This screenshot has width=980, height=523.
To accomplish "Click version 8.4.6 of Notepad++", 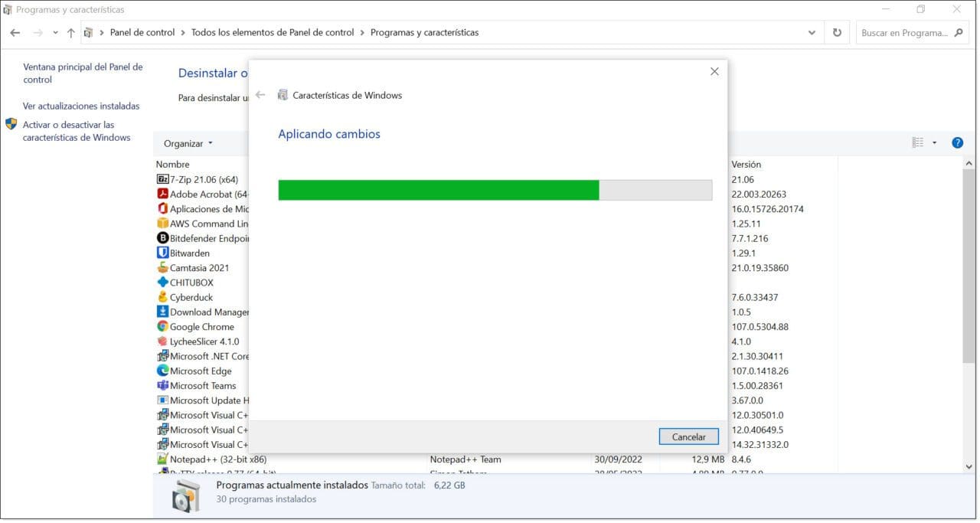I will [741, 459].
